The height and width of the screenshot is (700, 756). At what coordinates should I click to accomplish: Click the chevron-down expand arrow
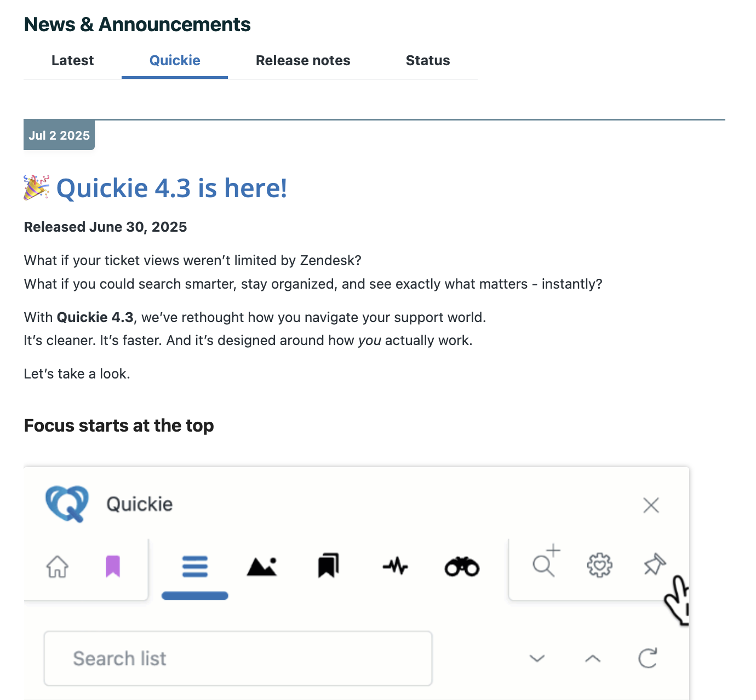[x=537, y=658]
